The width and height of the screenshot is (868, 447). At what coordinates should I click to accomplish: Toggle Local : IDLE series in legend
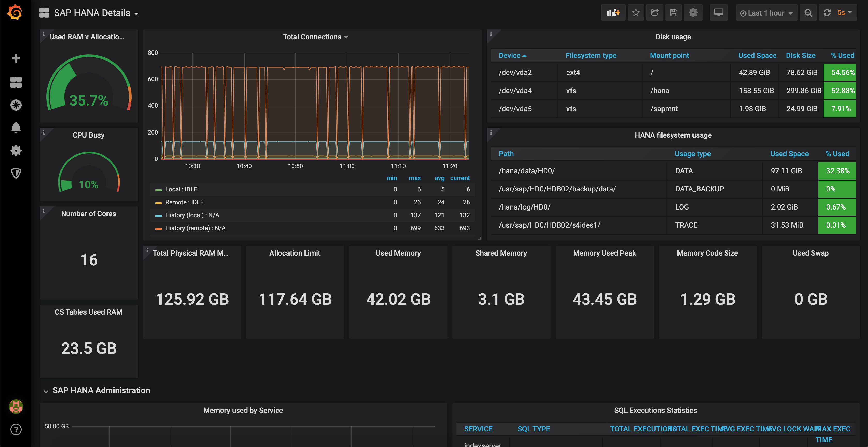click(181, 189)
